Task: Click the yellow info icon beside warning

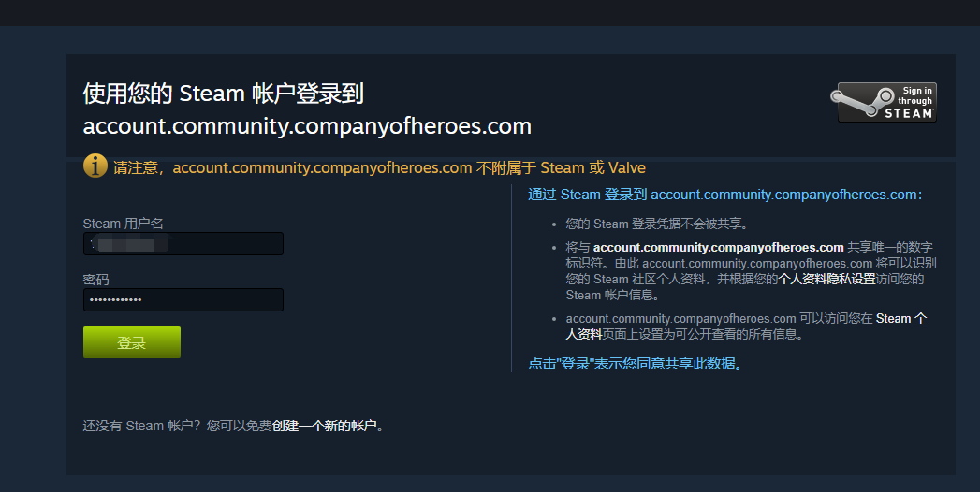Action: [x=95, y=166]
